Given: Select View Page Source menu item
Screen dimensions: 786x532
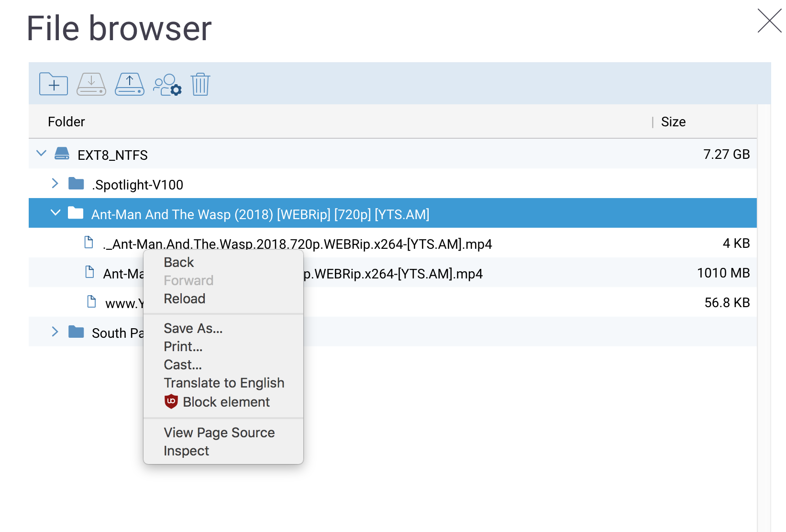Looking at the screenshot, I should (223, 432).
